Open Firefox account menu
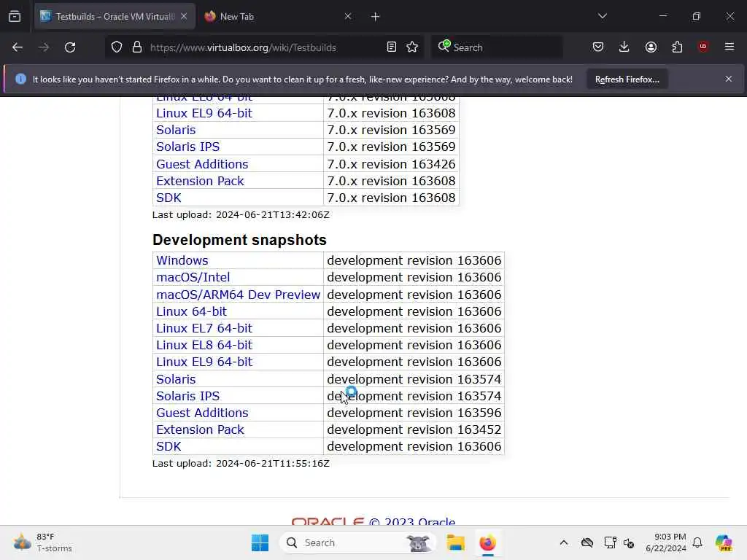 coord(651,47)
